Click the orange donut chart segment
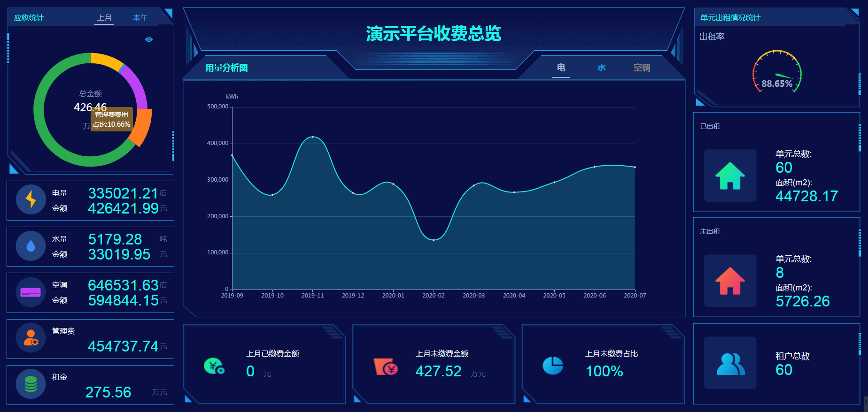This screenshot has height=412, width=868. point(142,128)
